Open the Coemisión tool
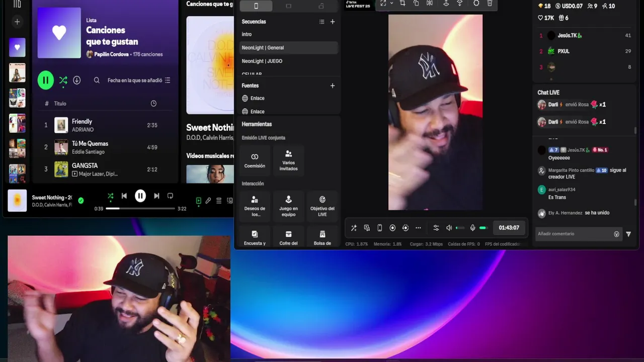This screenshot has width=644, height=362. 255,160
